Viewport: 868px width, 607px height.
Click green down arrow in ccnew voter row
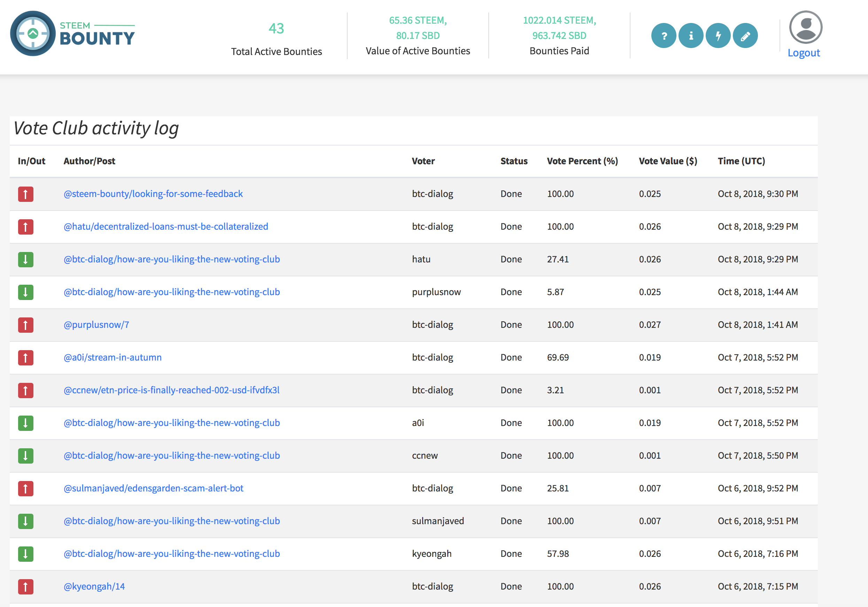[x=26, y=456]
